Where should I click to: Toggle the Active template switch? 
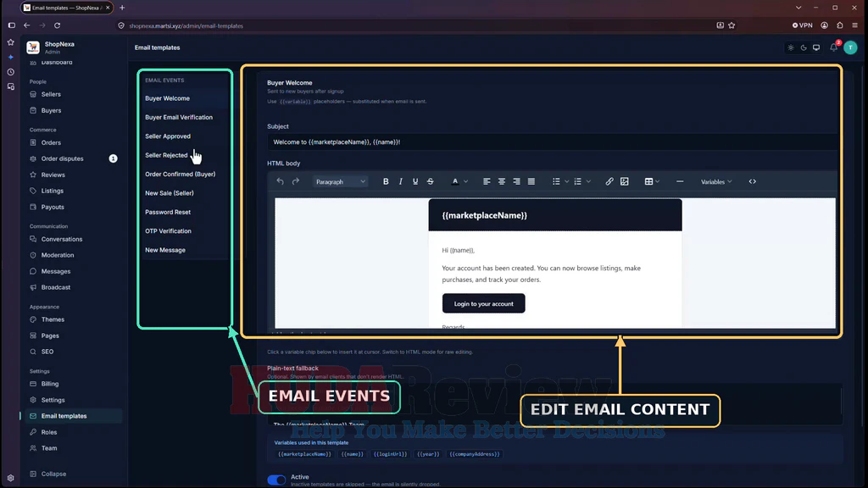277,480
